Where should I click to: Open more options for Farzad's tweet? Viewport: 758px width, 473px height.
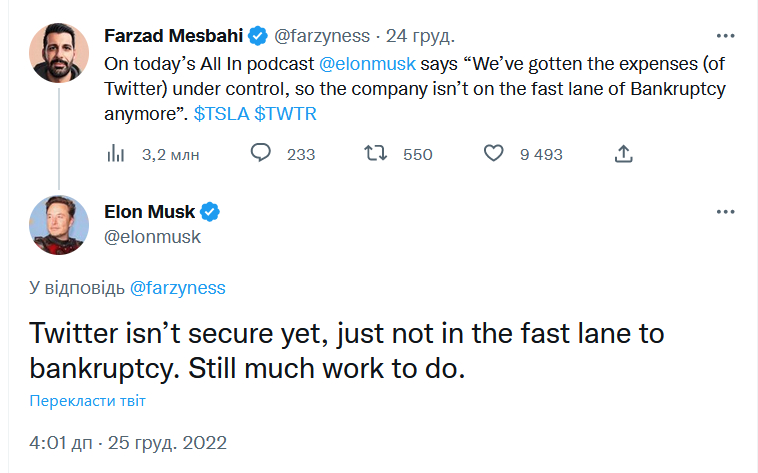(725, 36)
